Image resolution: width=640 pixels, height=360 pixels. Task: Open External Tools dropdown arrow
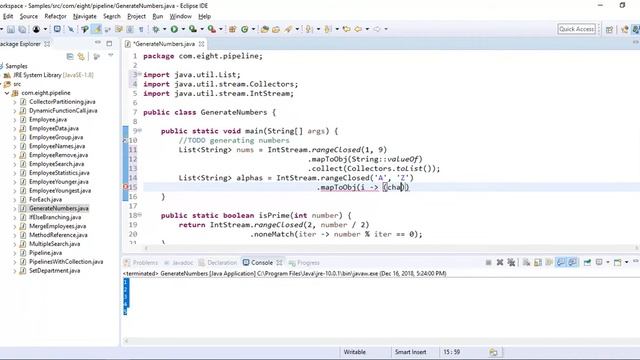[x=221, y=29]
